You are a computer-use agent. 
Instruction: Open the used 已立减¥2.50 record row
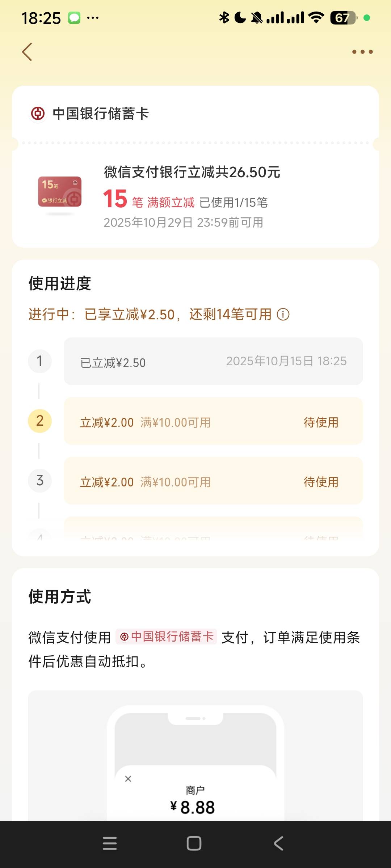coord(213,361)
